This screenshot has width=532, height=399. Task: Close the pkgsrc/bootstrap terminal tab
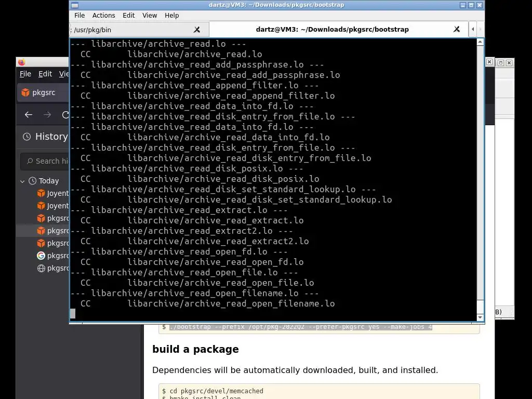click(x=457, y=29)
